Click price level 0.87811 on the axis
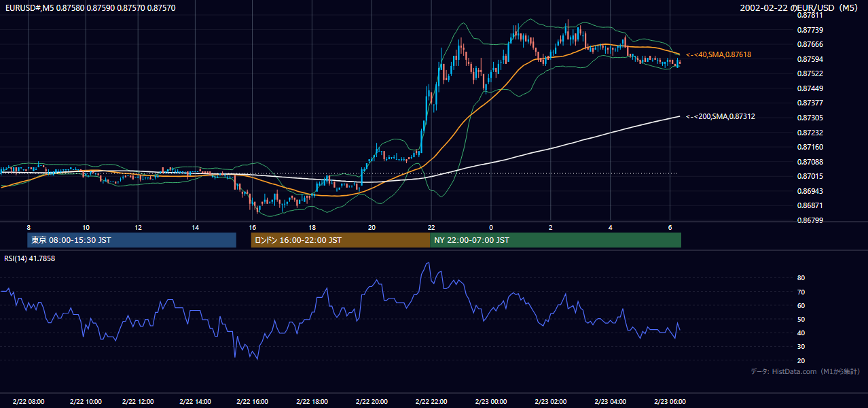Image resolution: width=868 pixels, height=408 pixels. click(x=810, y=15)
